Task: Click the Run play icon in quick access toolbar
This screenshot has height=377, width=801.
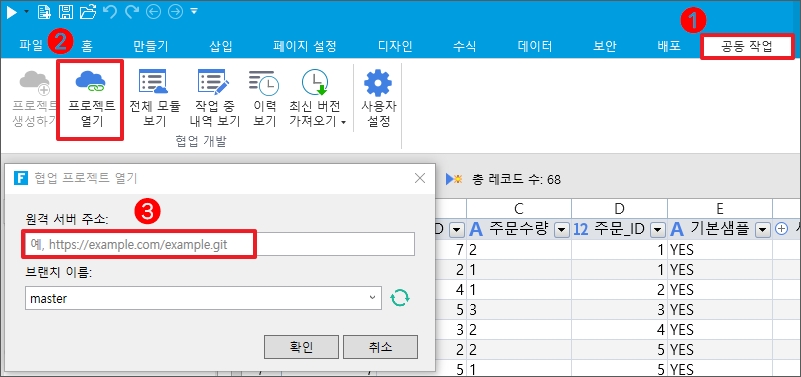Action: 12,11
